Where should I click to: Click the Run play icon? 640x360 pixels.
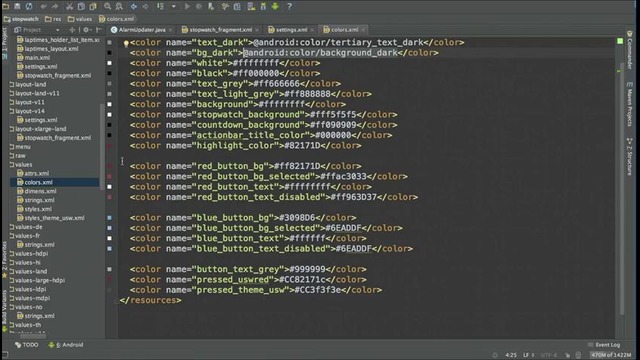point(187,6)
